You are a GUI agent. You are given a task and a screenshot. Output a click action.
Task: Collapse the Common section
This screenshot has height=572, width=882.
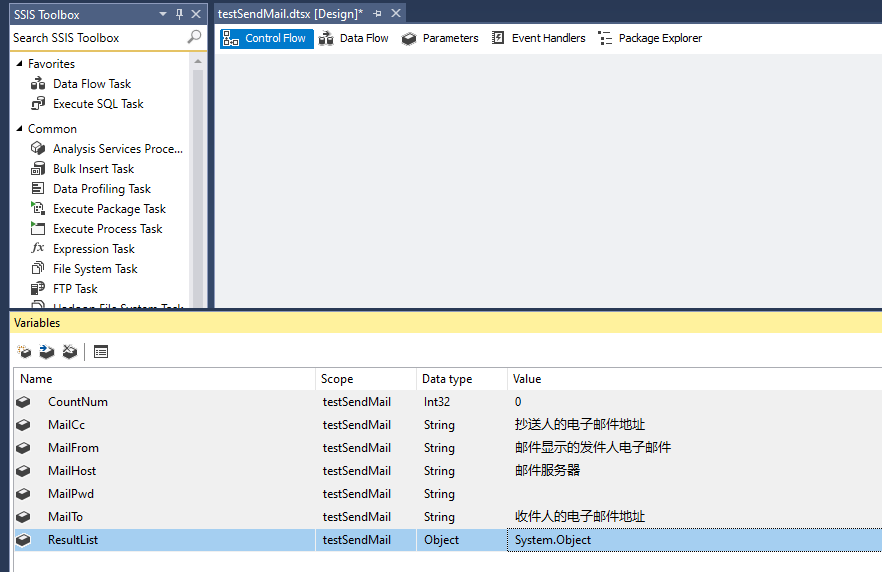tap(20, 128)
